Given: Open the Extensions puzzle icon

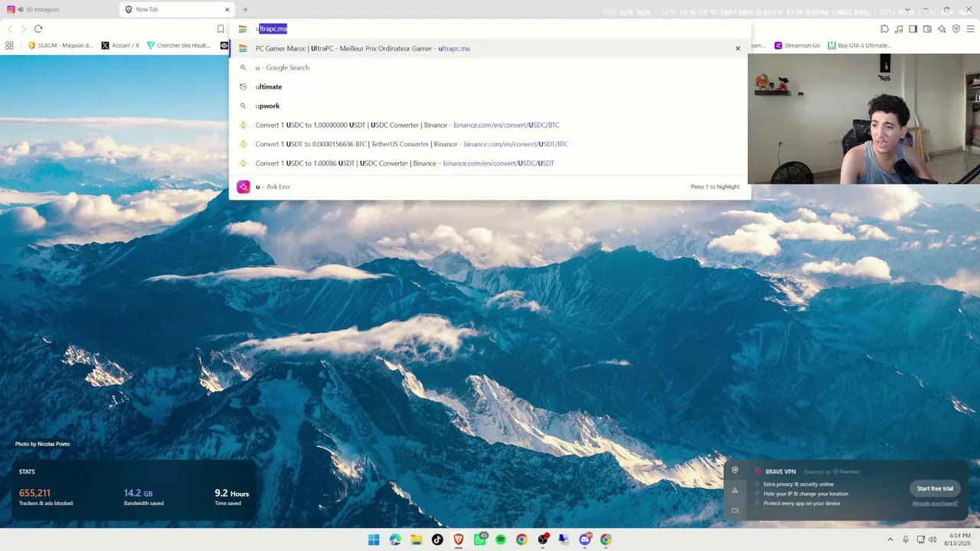Looking at the screenshot, I should pos(884,29).
